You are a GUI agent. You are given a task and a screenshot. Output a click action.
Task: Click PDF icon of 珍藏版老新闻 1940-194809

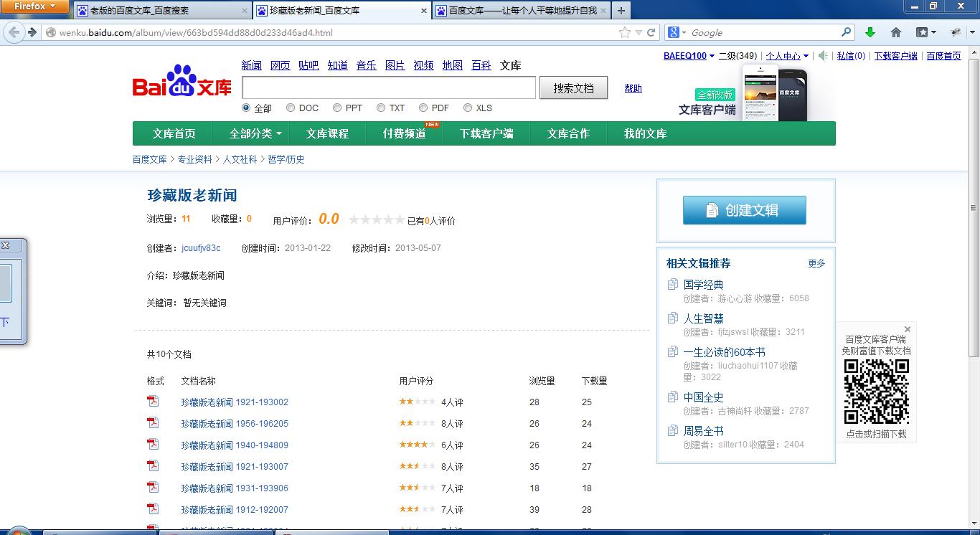153,445
